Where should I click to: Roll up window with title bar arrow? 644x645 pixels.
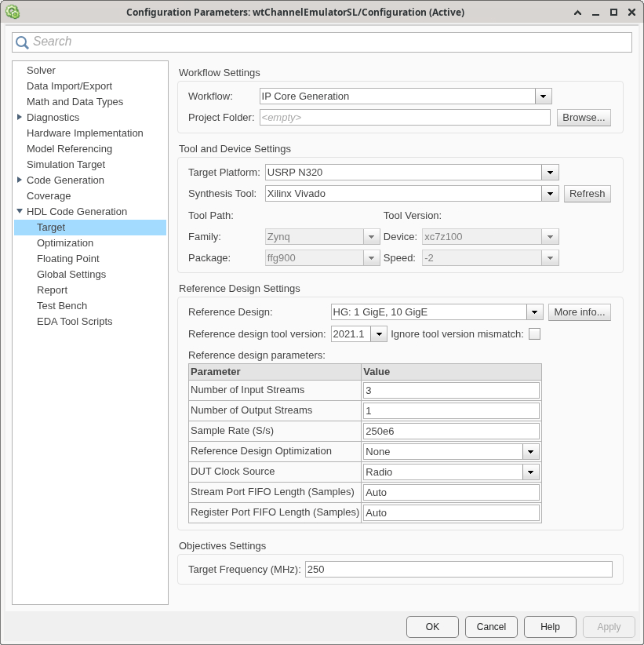tap(577, 13)
